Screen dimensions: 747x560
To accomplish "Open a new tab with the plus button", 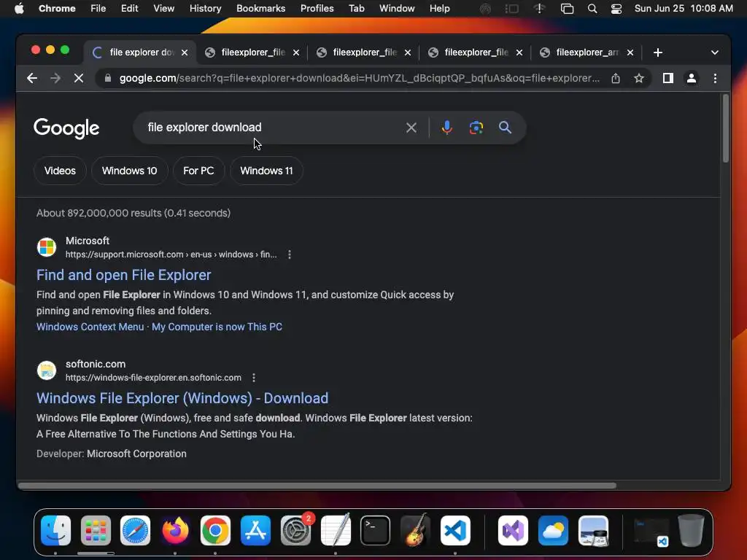I will point(658,52).
